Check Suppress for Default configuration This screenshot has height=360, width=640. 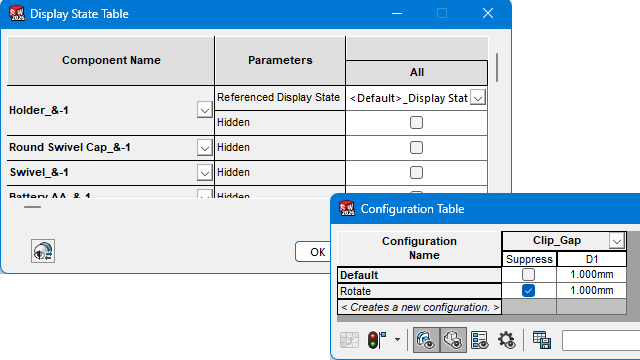pyautogui.click(x=529, y=274)
